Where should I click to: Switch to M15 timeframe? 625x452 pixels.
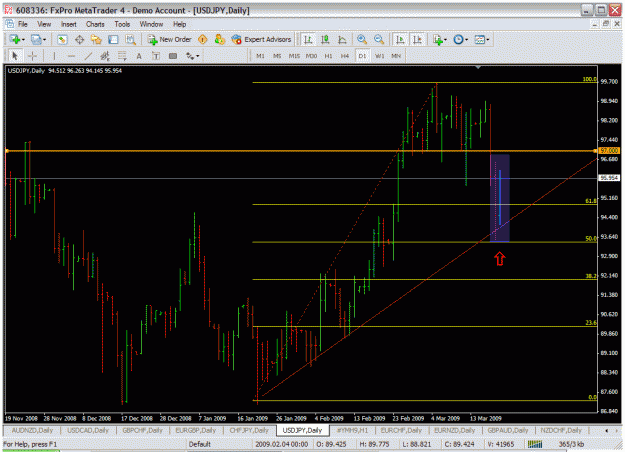(294, 56)
